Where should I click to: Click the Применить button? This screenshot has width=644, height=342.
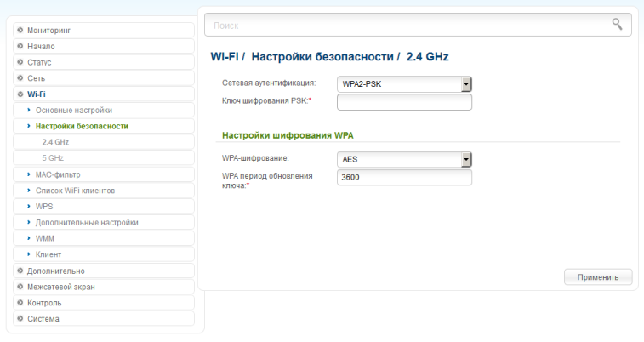pos(598,277)
